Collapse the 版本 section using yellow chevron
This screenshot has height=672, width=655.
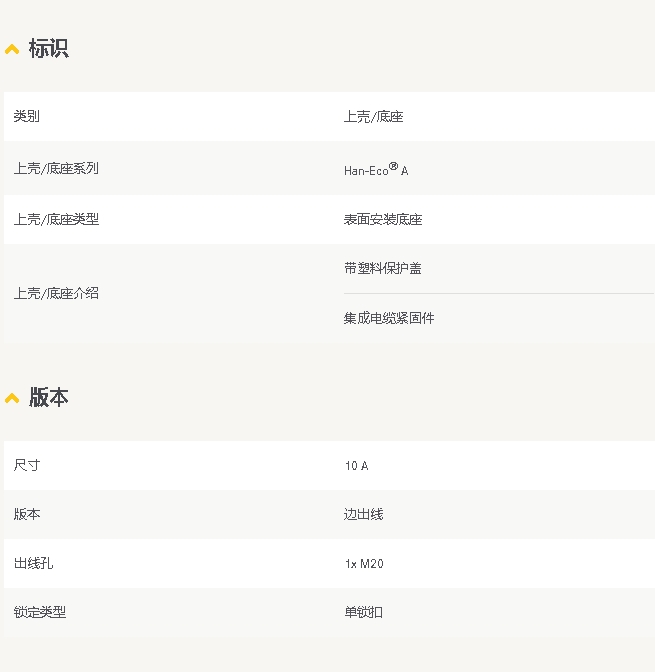click(12, 398)
